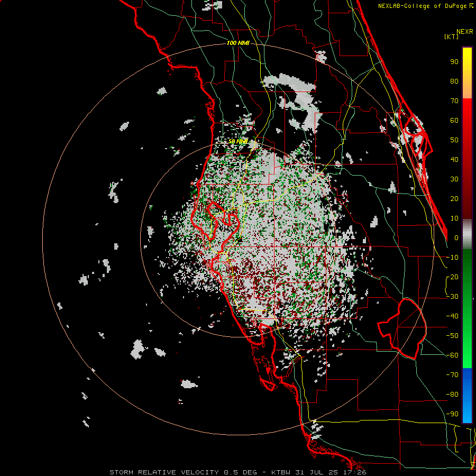The width and height of the screenshot is (476, 476).
Task: Click the -10 value on the velocity scale
Action: pyautogui.click(x=452, y=258)
